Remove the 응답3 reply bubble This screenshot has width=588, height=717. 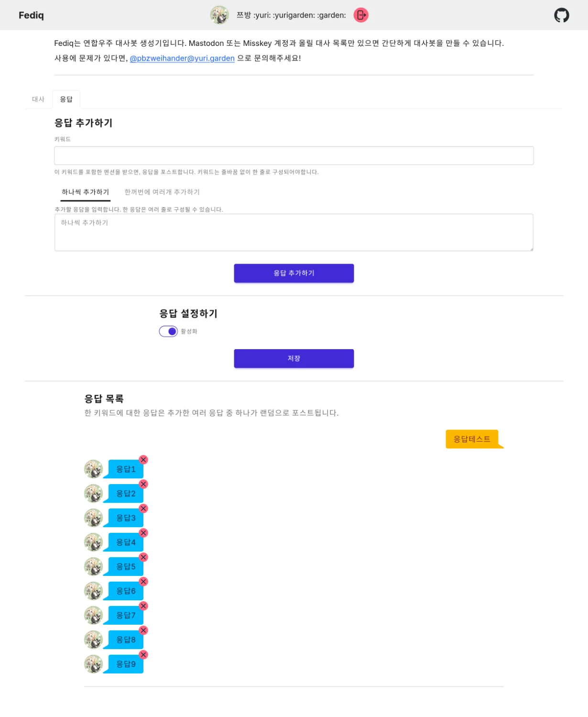click(x=143, y=508)
